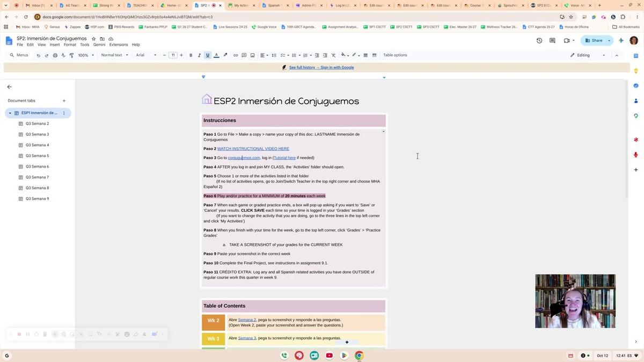Collapse the toolbar with chevron arrow
This screenshot has height=362, width=644.
[x=617, y=55]
